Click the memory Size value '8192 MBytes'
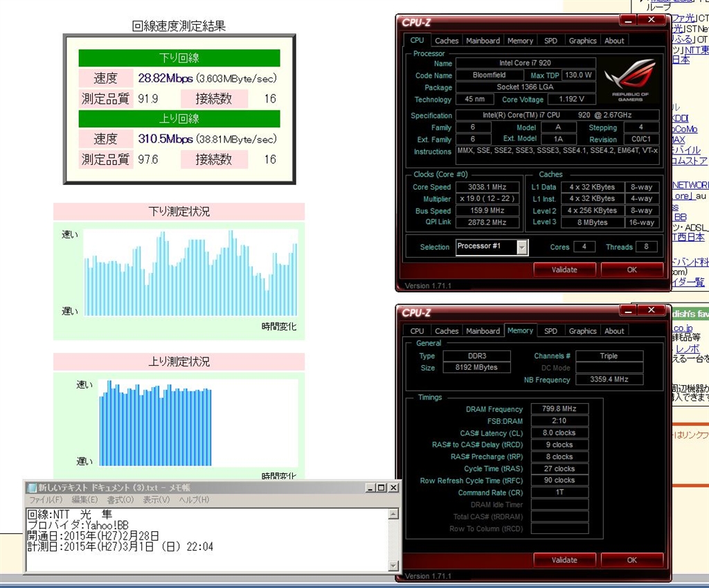This screenshot has width=709, height=588. pos(476,367)
